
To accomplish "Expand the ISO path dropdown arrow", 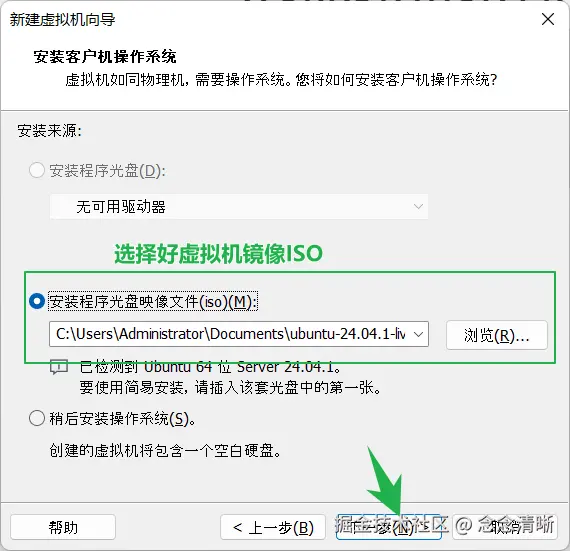I will pyautogui.click(x=418, y=334).
